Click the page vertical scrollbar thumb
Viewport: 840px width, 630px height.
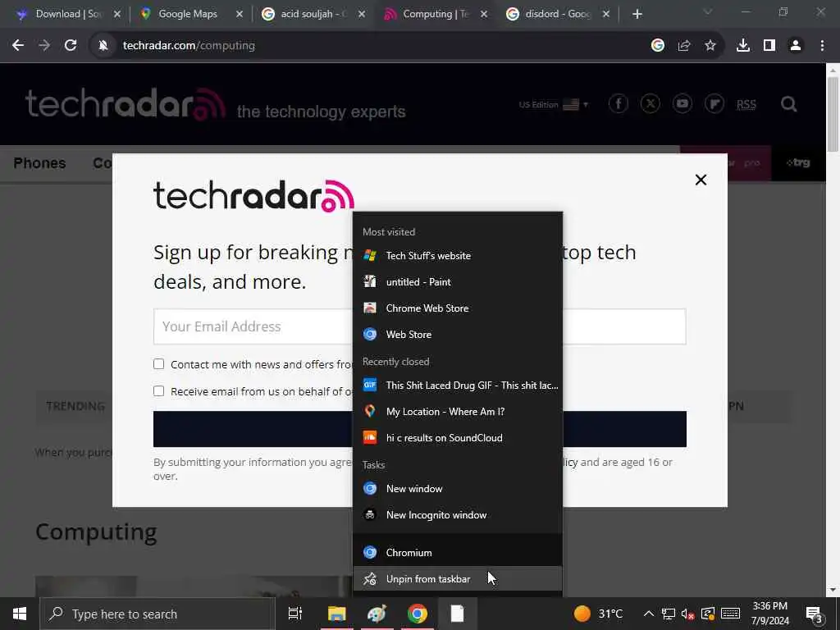pyautogui.click(x=833, y=113)
